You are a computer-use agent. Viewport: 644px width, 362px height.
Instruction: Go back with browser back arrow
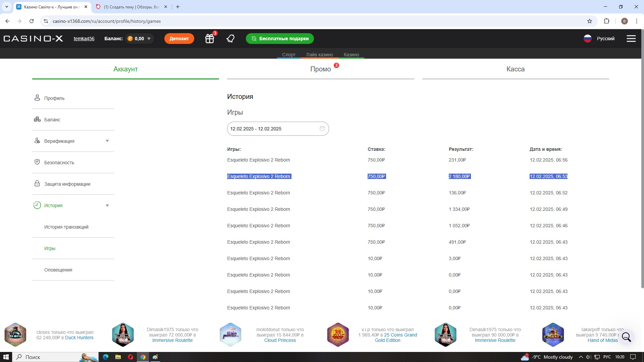coord(7,21)
